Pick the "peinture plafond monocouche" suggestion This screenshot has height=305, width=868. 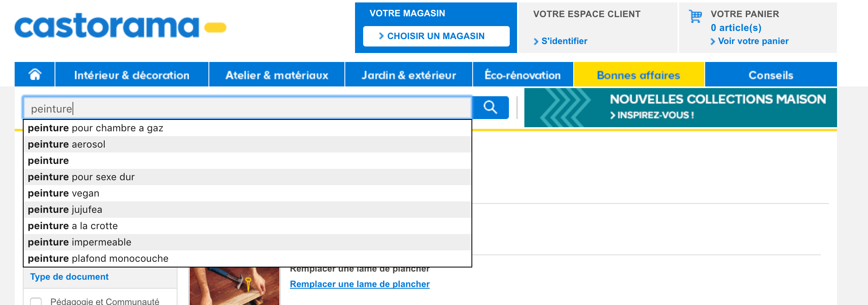(98, 259)
